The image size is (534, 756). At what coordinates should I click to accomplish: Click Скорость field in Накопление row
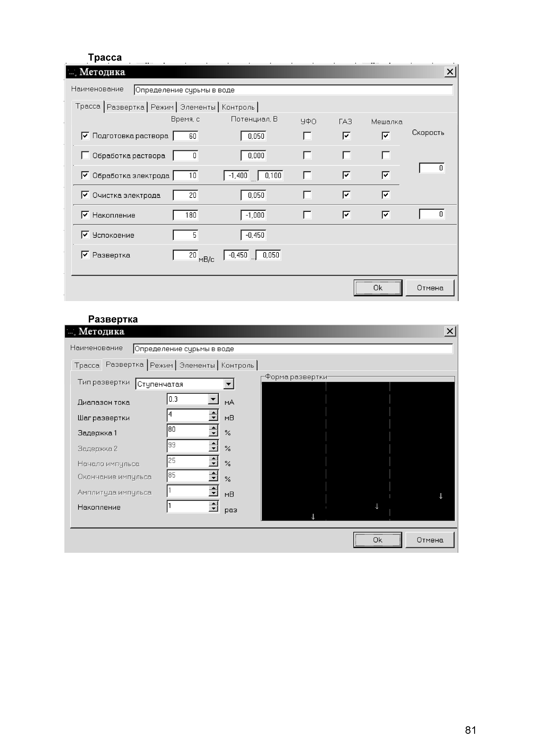(432, 214)
